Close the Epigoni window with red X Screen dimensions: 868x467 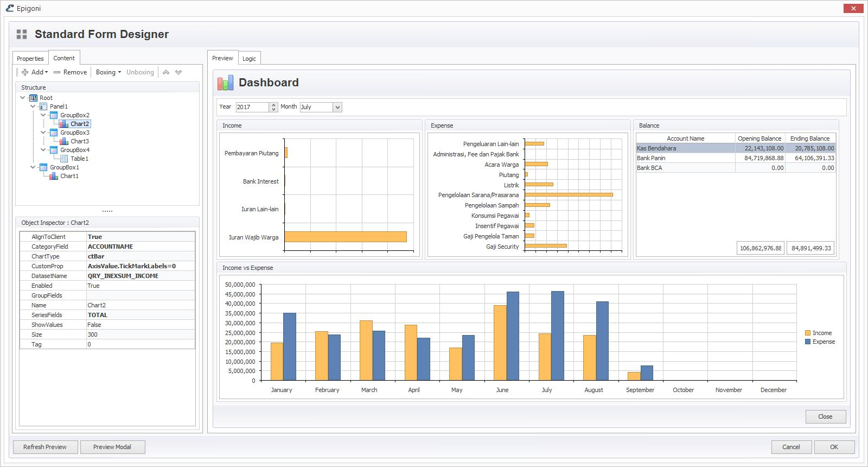853,8
